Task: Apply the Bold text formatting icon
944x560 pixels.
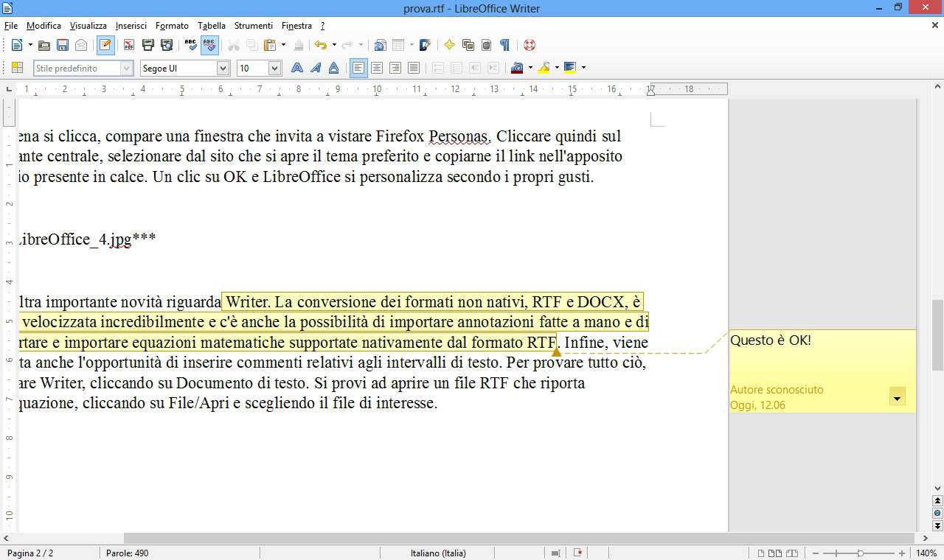Action: click(297, 68)
